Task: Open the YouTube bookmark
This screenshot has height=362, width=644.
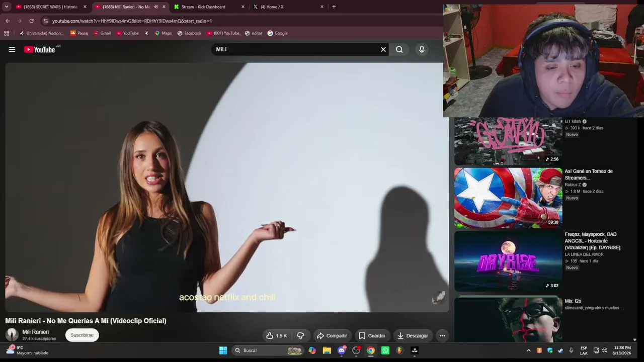Action: click(127, 33)
